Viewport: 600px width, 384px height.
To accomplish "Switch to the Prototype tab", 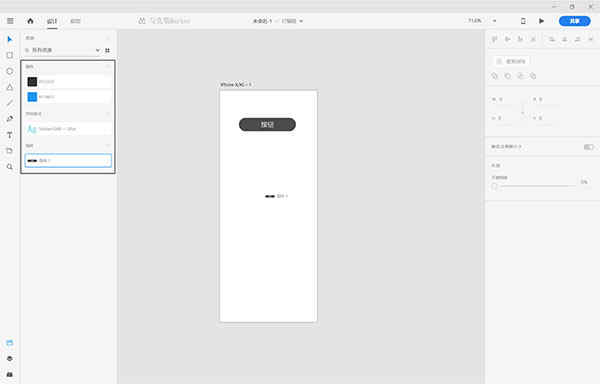I will coord(75,21).
